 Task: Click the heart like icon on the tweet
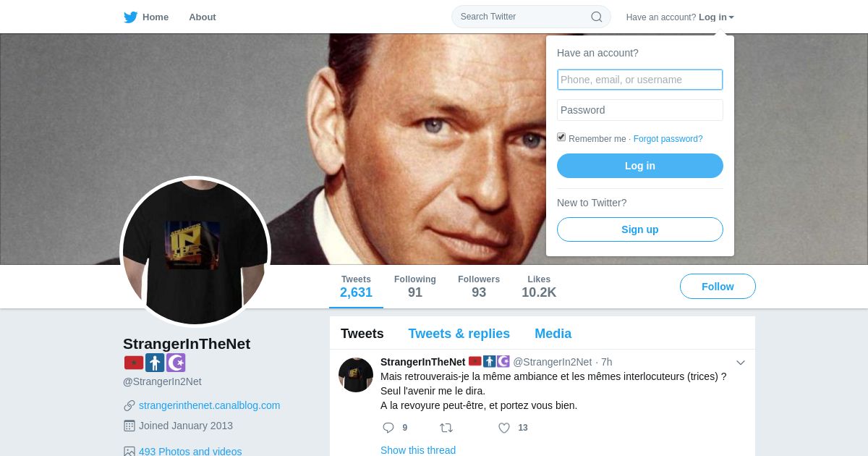pos(504,428)
